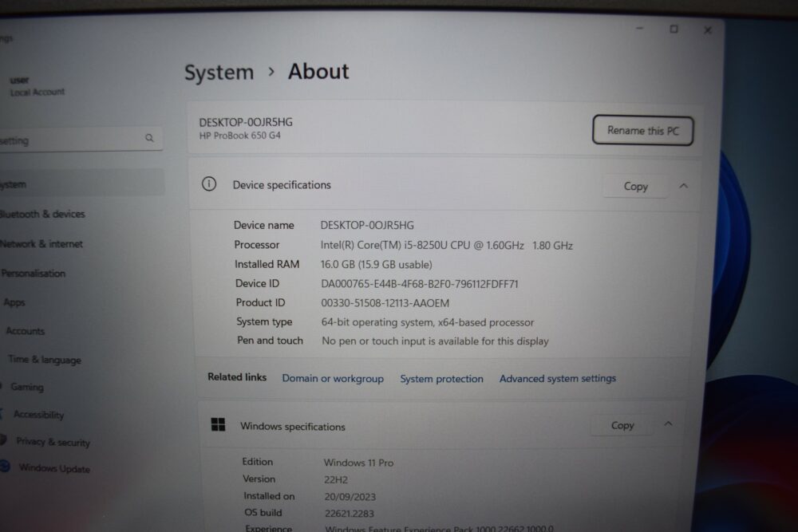The image size is (798, 532).
Task: Click the Windows specifications heading
Action: [293, 426]
